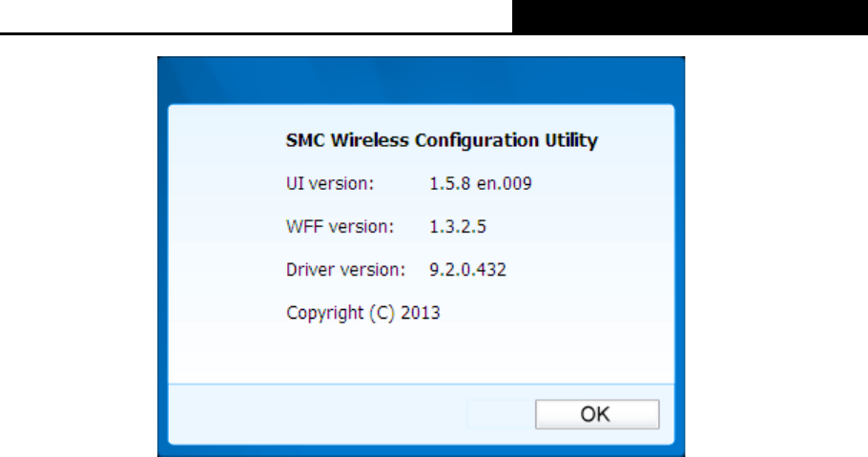Click the UI version label
Screen dimensions: 868x457
click(330, 183)
